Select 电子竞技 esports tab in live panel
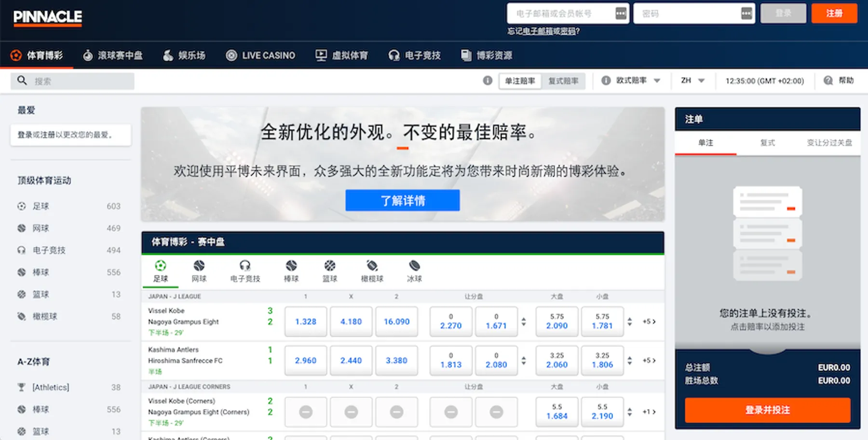 245,271
